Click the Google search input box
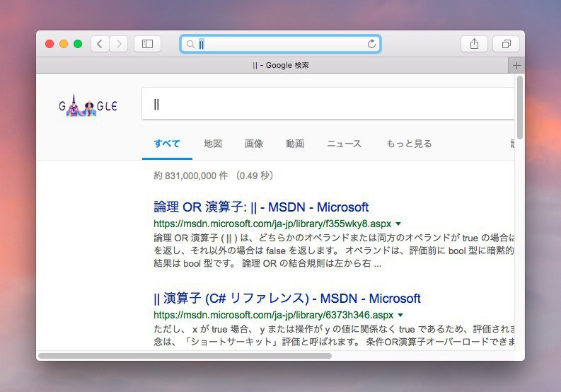Screen dimensions: 561x392 coord(328,103)
